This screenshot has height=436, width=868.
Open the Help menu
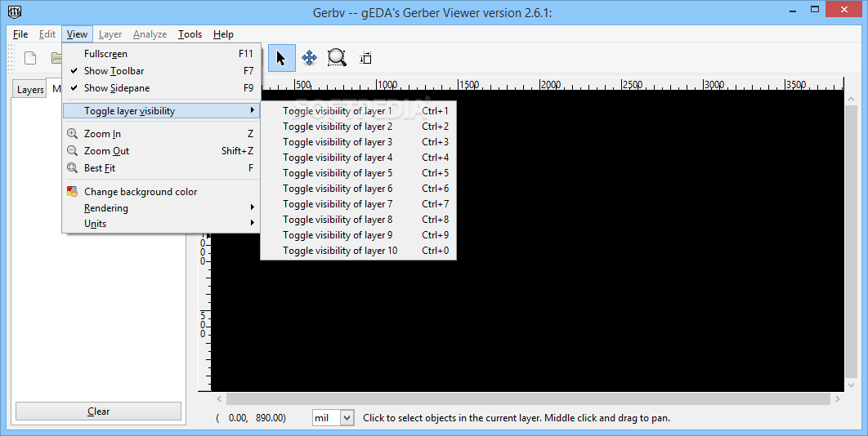pyautogui.click(x=223, y=34)
